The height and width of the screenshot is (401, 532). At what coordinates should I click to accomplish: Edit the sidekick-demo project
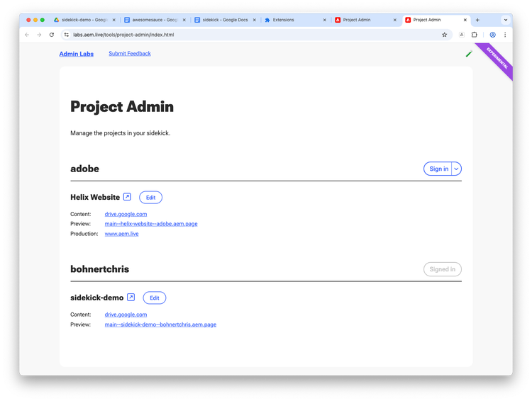tap(155, 298)
